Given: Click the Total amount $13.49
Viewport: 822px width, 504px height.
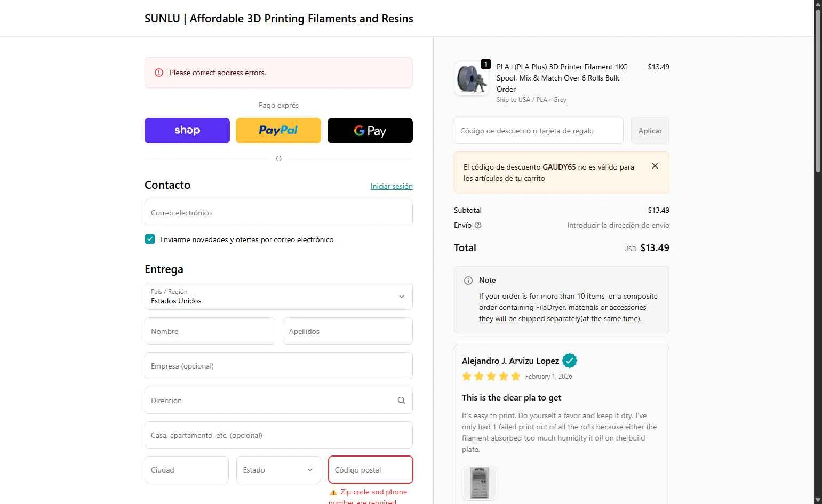Looking at the screenshot, I should (x=655, y=248).
